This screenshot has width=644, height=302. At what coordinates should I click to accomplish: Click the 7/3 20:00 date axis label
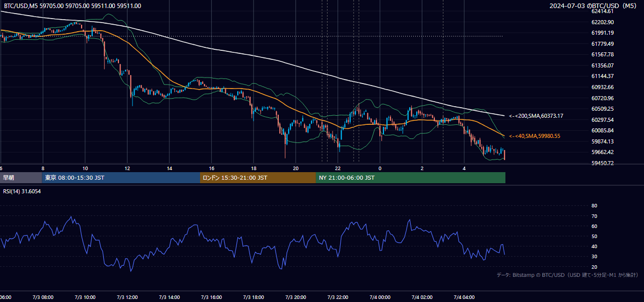296,297
